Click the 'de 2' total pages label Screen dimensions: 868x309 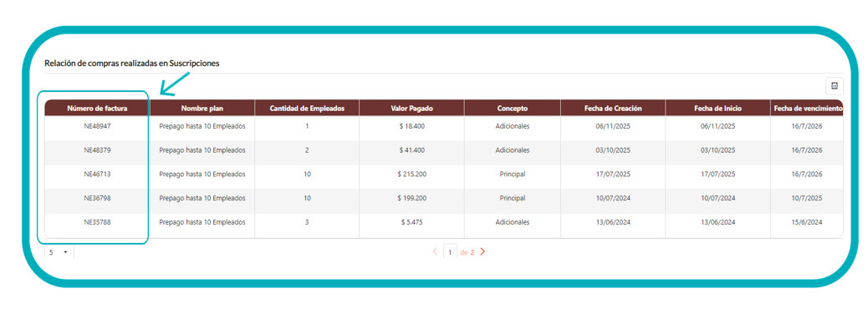467,252
